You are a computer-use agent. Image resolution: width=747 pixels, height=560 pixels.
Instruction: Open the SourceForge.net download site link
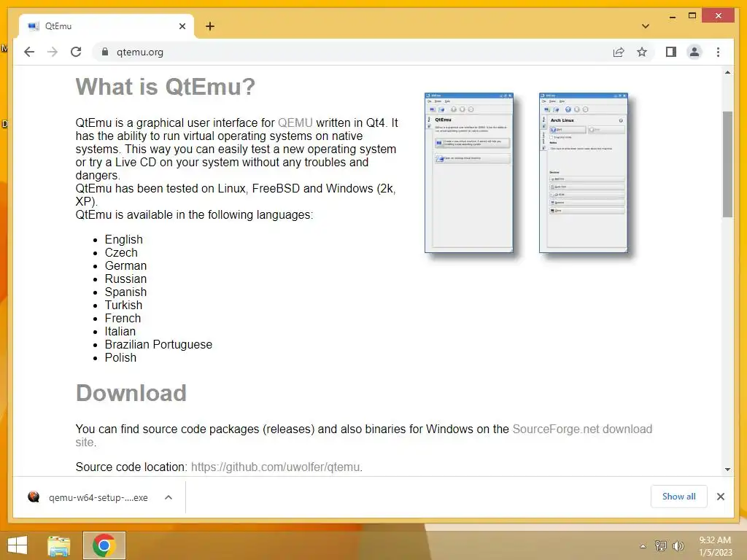click(x=363, y=436)
